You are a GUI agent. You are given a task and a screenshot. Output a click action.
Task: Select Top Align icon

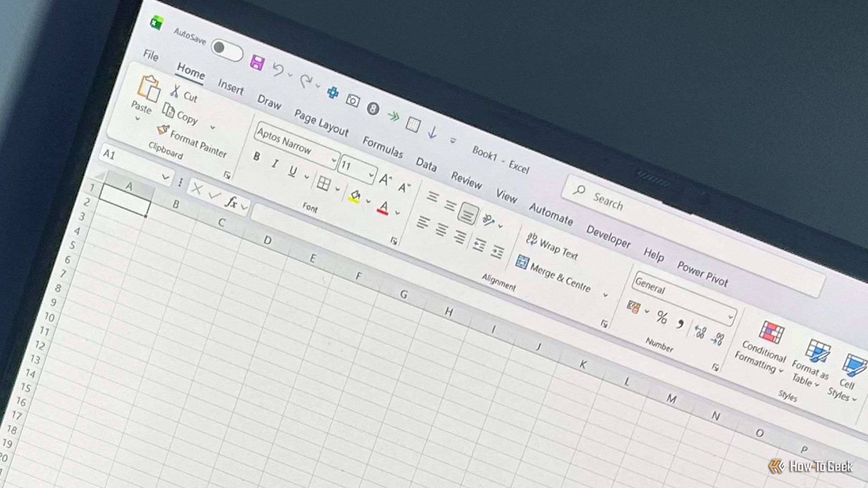pyautogui.click(x=433, y=197)
